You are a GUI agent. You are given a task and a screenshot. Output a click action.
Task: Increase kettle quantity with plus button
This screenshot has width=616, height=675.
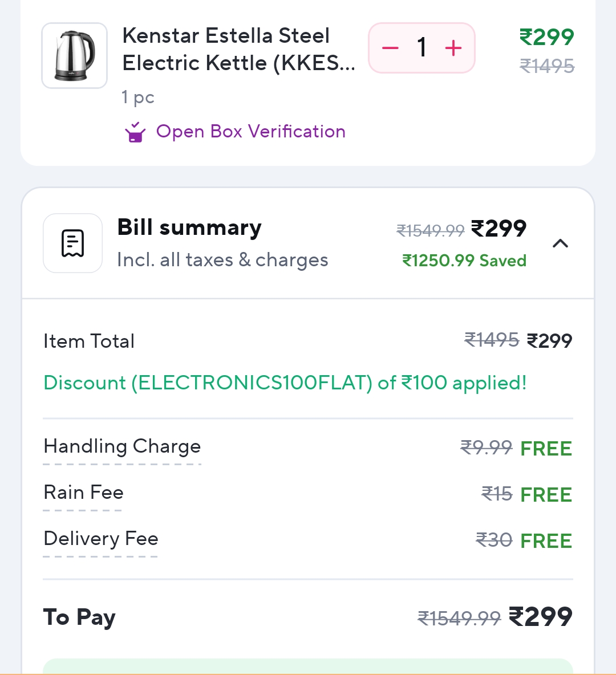pyautogui.click(x=453, y=48)
